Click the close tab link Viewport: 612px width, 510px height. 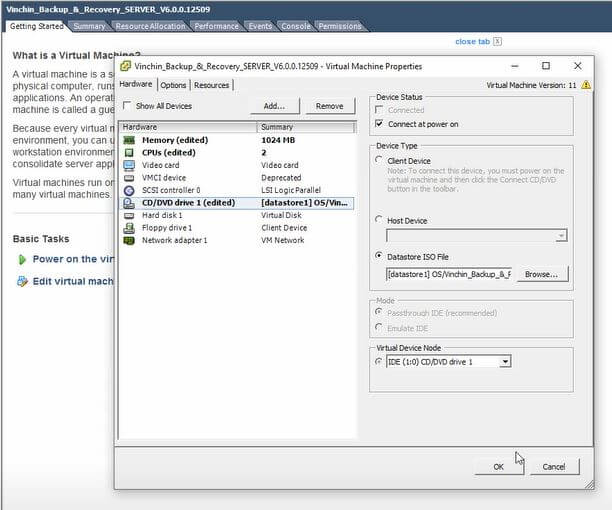click(473, 41)
